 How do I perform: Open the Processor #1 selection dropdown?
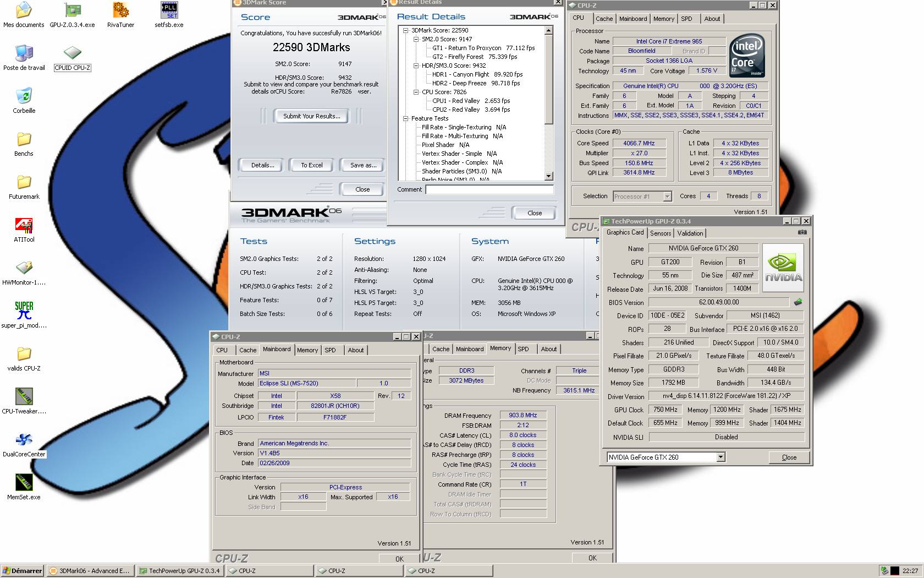667,197
